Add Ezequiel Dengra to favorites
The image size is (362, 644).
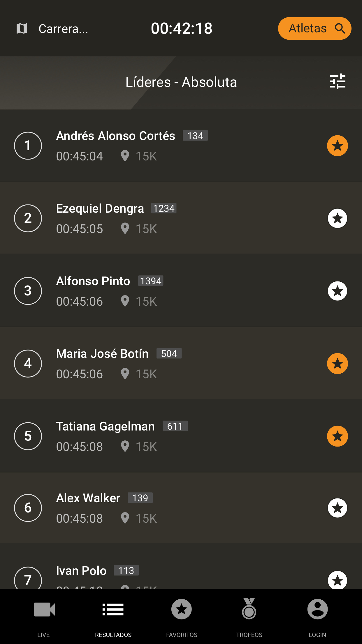(x=337, y=218)
